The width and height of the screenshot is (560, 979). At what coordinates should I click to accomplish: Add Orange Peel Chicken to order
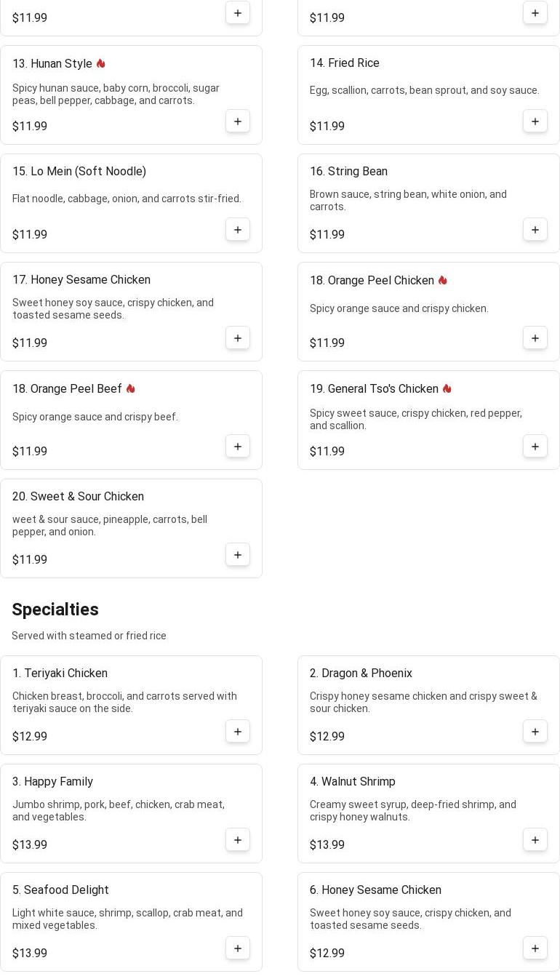coord(535,338)
